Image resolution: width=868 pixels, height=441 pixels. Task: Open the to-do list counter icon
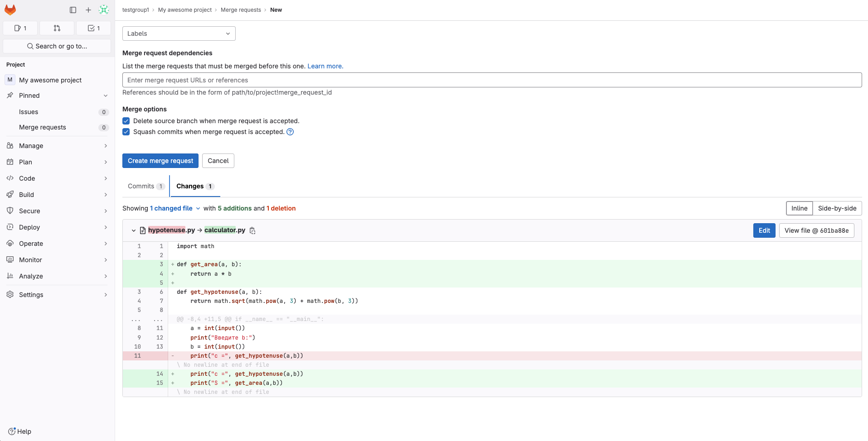click(93, 28)
